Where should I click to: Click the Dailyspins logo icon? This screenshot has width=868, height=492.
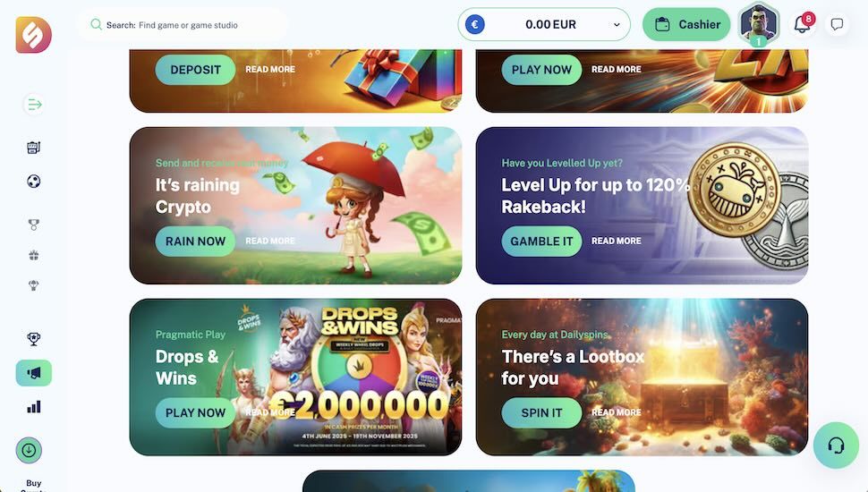coord(34,35)
